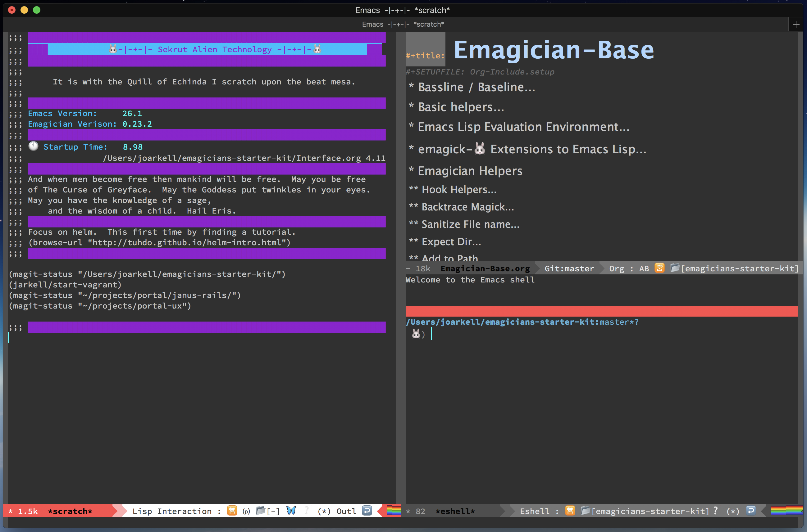Click the clock icon beside Startup Time
The image size is (807, 532).
point(33,146)
